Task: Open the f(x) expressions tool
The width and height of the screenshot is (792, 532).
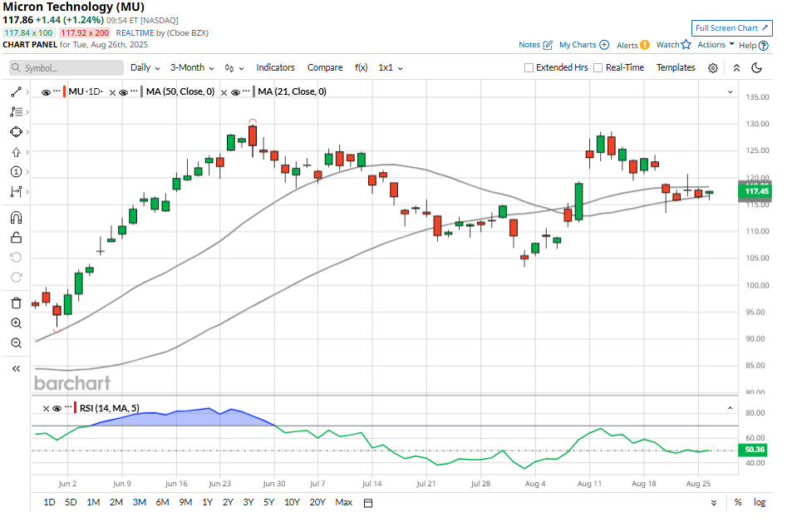Action: 362,67
